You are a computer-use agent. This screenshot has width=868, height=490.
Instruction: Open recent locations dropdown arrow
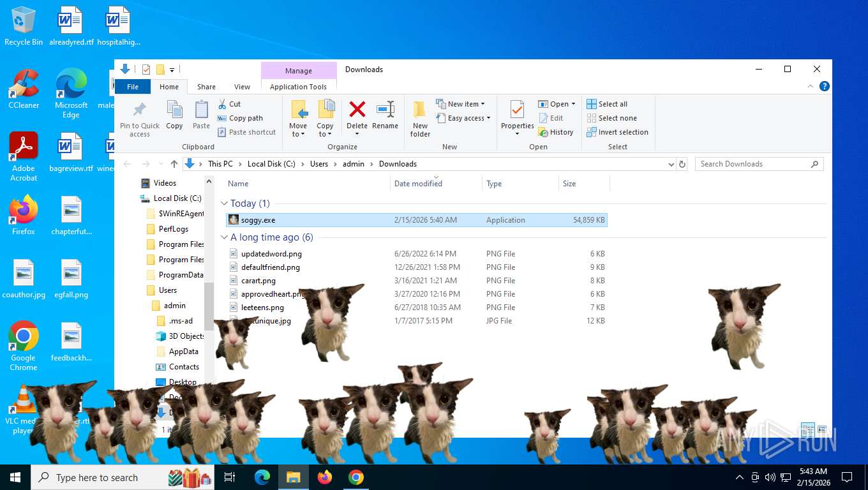tap(160, 164)
